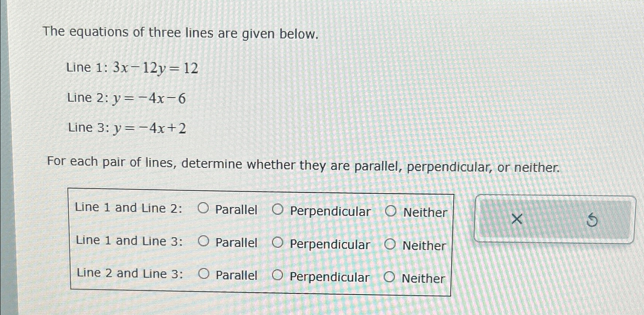Select Neither for Line 1 and Line 3
Screen dimensions: 644x315
coord(390,245)
